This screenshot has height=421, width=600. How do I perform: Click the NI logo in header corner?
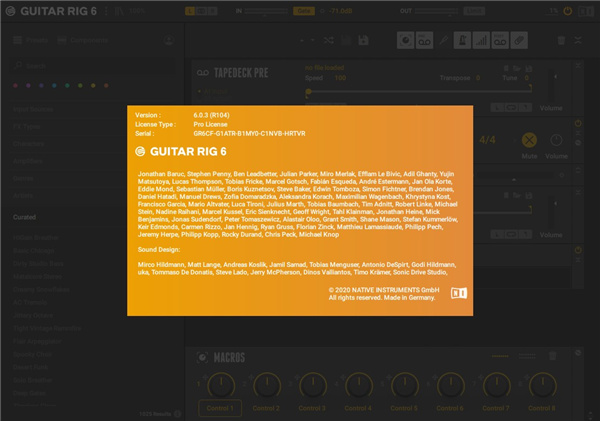pyautogui.click(x=586, y=11)
